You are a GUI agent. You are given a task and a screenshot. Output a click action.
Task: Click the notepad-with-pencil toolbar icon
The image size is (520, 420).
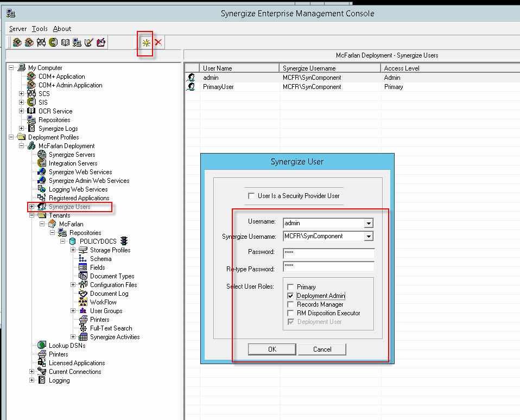tap(101, 42)
